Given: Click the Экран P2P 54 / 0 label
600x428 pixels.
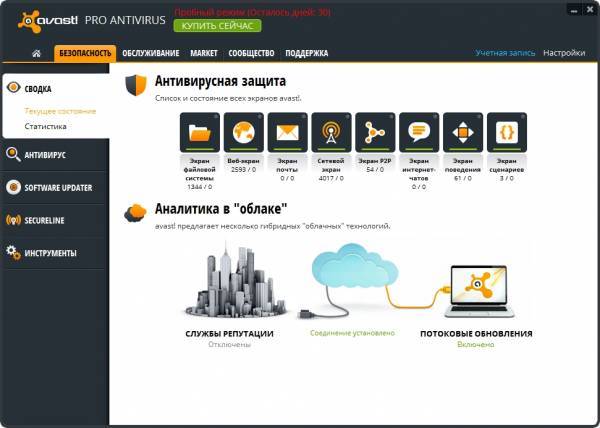Looking at the screenshot, I should pos(375,165).
